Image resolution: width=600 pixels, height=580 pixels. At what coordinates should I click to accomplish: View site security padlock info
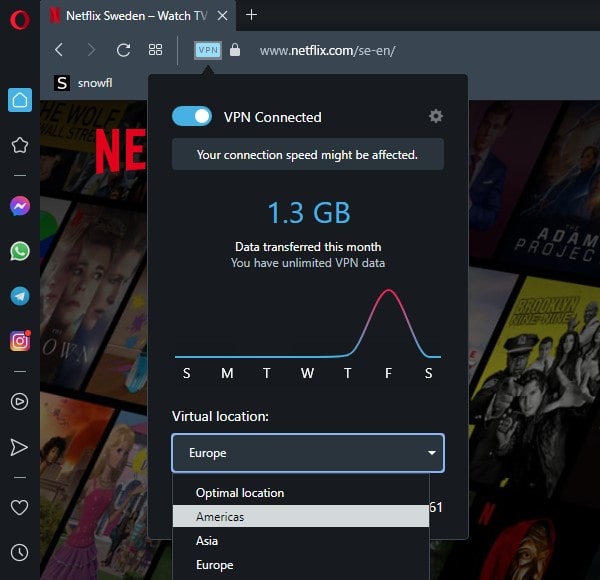pos(235,50)
